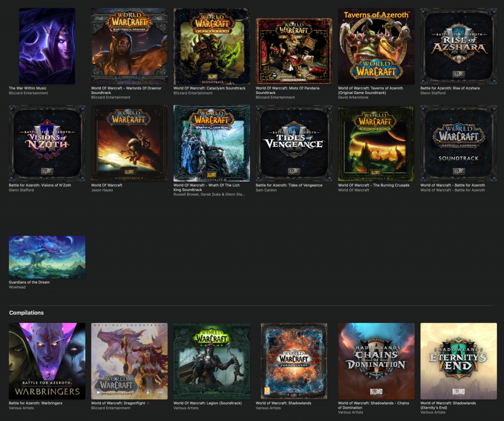Click the Guardians of the Dream artwork
Screen dimensions: 504x421
pyautogui.click(x=47, y=257)
